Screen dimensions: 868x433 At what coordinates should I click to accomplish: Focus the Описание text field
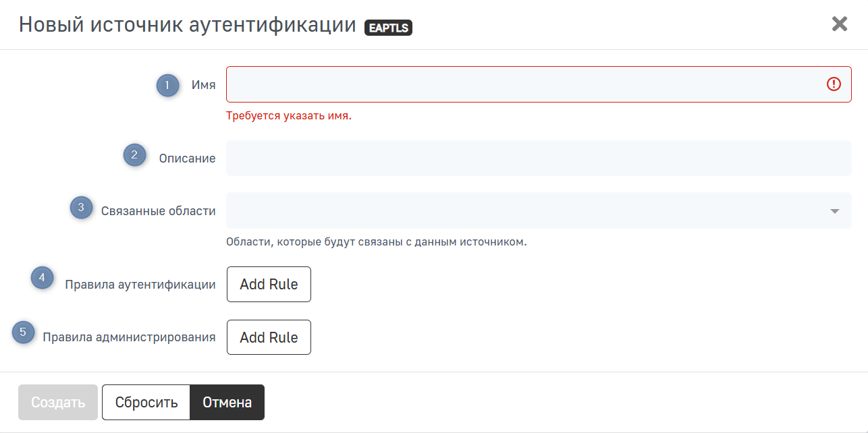pos(538,158)
